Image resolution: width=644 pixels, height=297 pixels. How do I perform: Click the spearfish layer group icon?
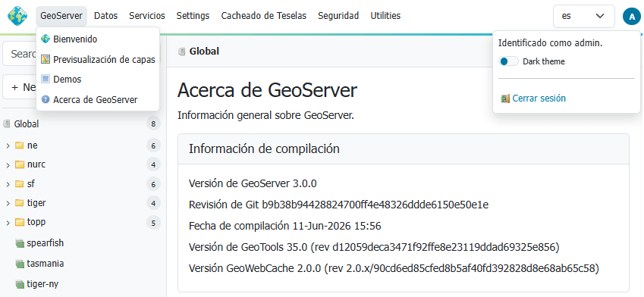[20, 244]
